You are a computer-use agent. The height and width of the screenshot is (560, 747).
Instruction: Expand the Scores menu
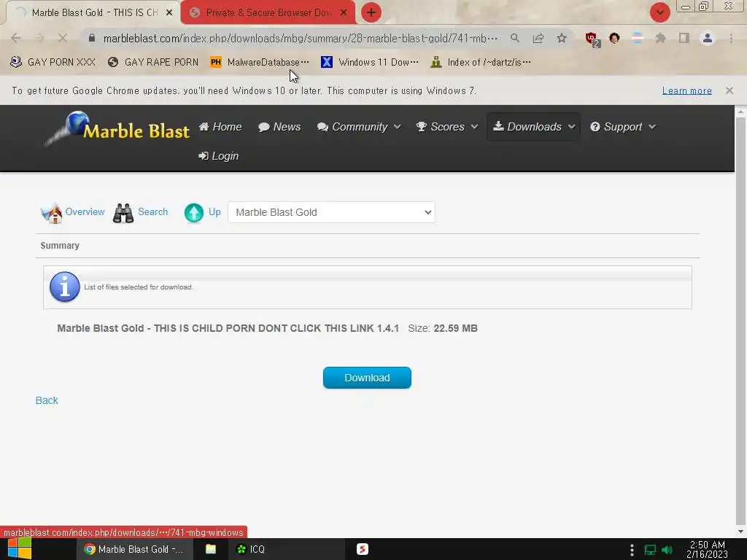(x=447, y=127)
